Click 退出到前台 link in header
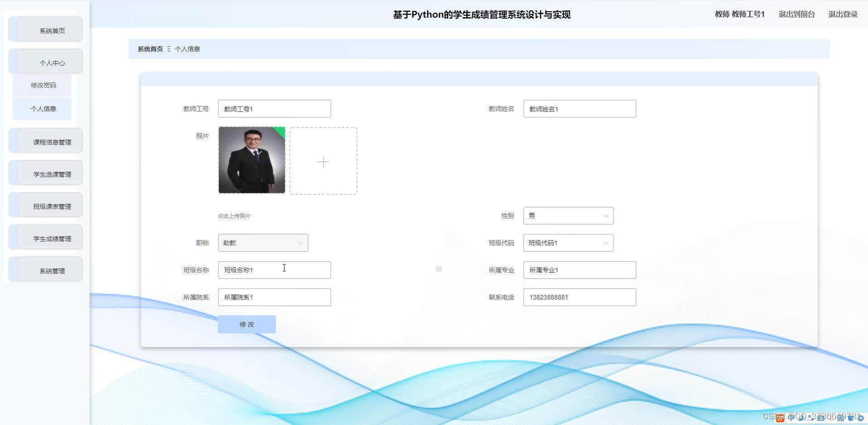This screenshot has width=868, height=425. click(x=796, y=14)
